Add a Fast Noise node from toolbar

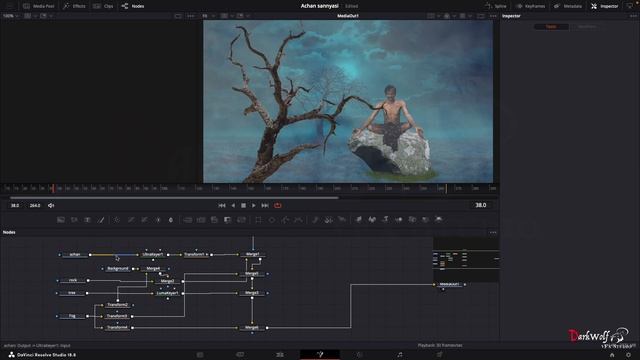point(74,220)
